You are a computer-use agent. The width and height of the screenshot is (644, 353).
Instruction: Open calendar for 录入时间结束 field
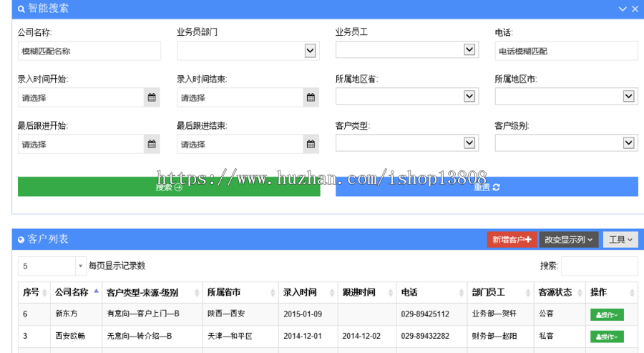pyautogui.click(x=311, y=97)
